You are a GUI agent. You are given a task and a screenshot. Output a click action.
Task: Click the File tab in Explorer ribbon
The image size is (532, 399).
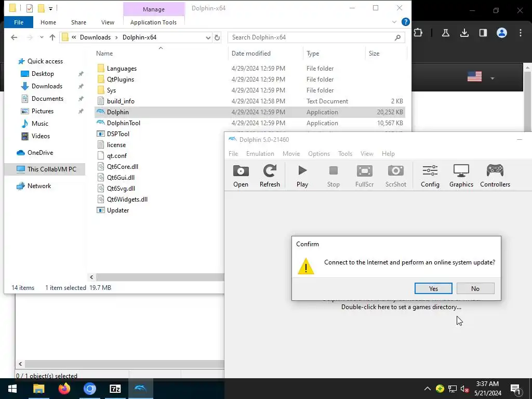point(19,22)
